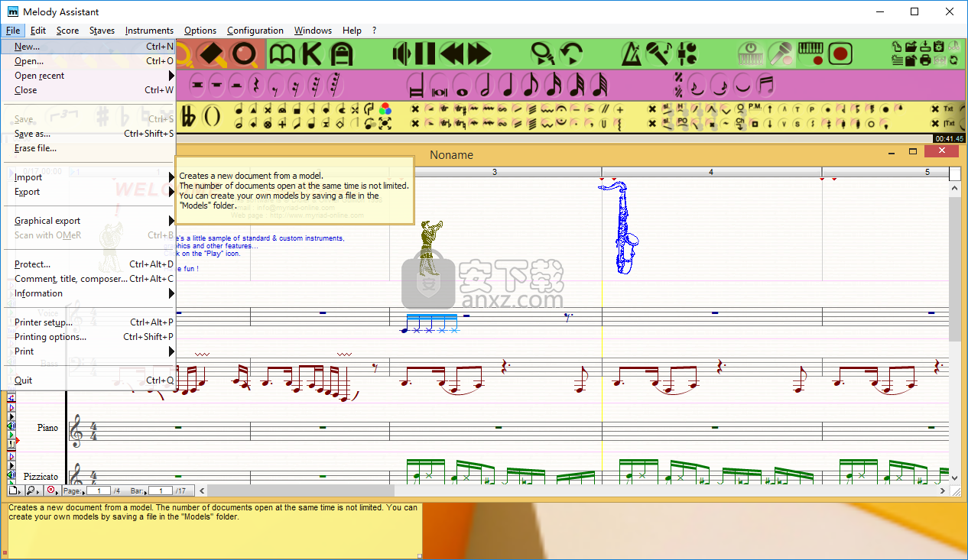This screenshot has height=560, width=968.
Task: Start recording with the red record button
Action: coord(840,54)
